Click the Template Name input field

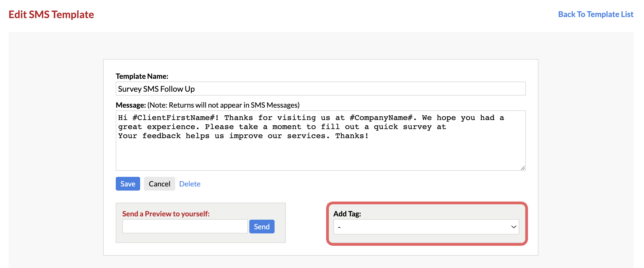tap(321, 89)
